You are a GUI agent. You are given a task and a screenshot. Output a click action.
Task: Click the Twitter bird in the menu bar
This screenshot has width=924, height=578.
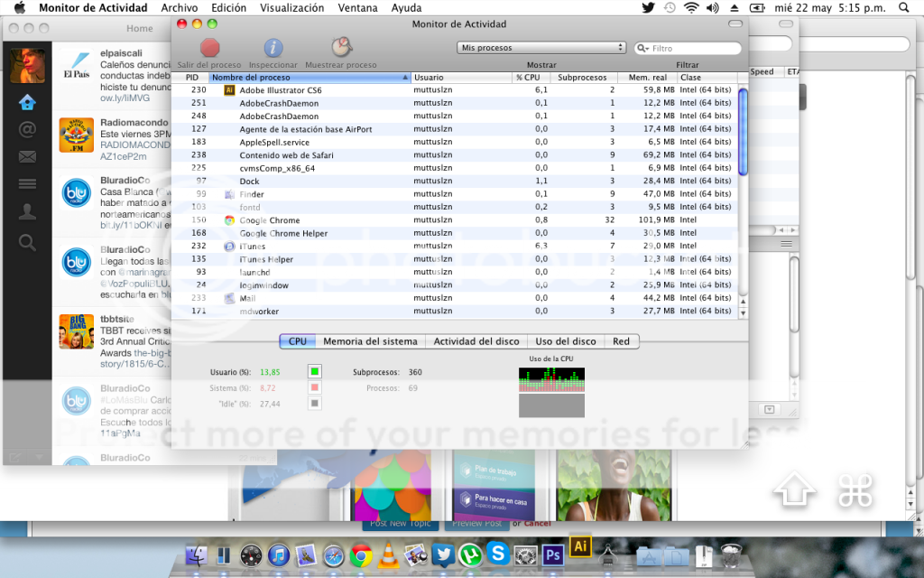[648, 7]
